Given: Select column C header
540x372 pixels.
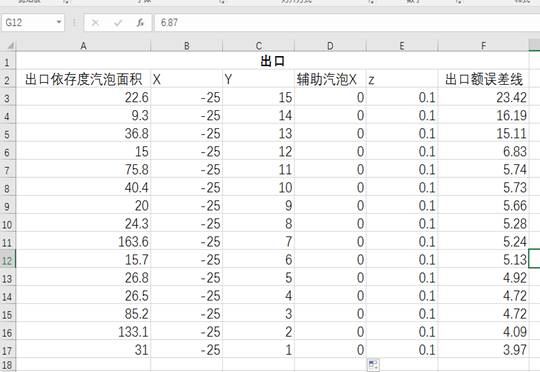Looking at the screenshot, I should coord(259,45).
